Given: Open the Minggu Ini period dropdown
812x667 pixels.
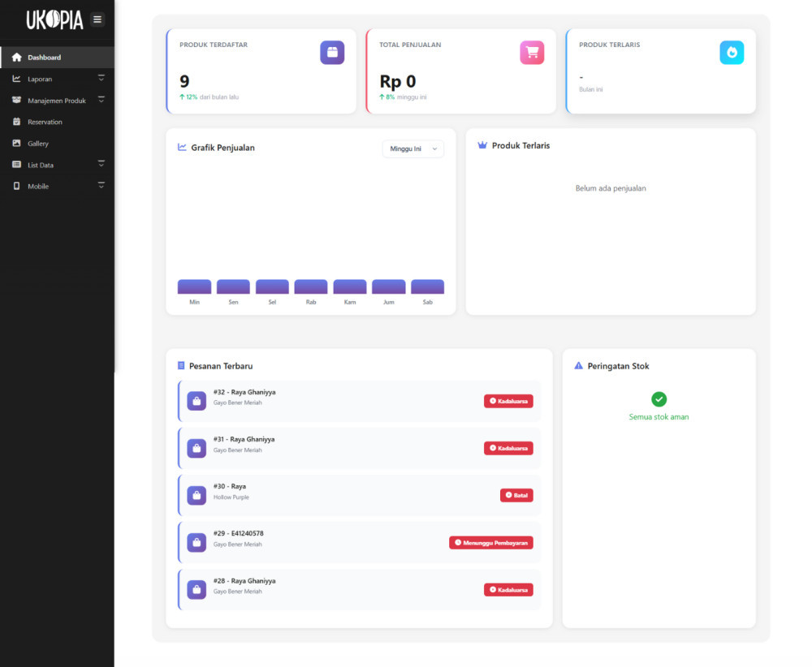Looking at the screenshot, I should (x=412, y=148).
